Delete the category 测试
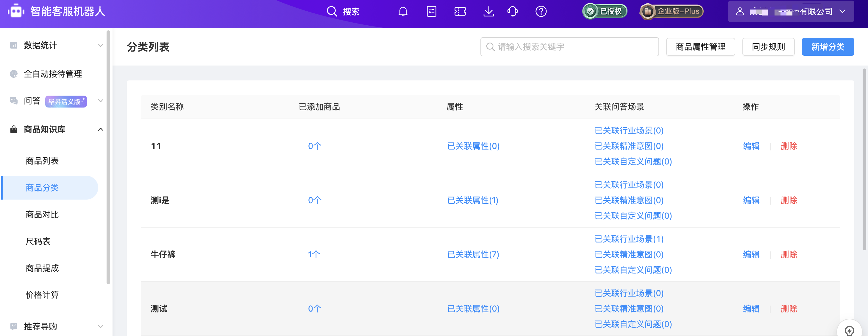868x336 pixels. [x=789, y=309]
